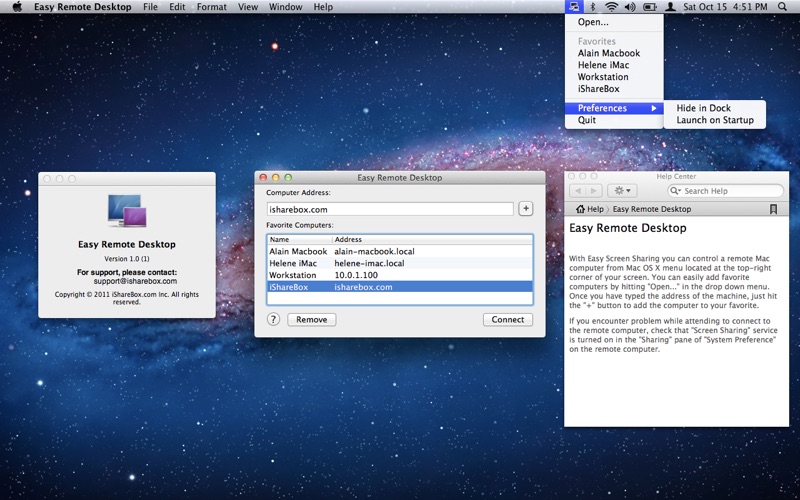Click the Easy Remote Desktop application menu
This screenshot has width=800, height=500.
83,7
